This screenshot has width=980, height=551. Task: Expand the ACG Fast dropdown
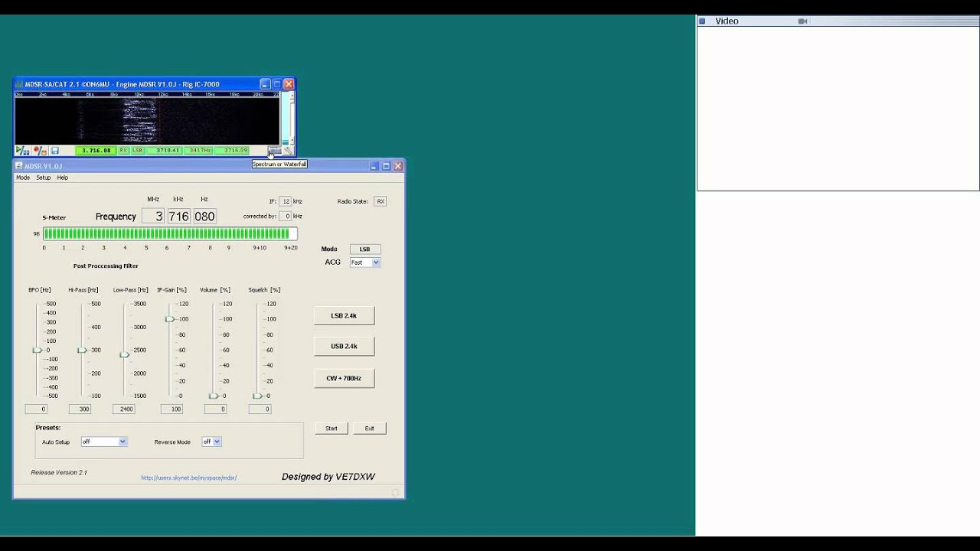[x=376, y=262]
